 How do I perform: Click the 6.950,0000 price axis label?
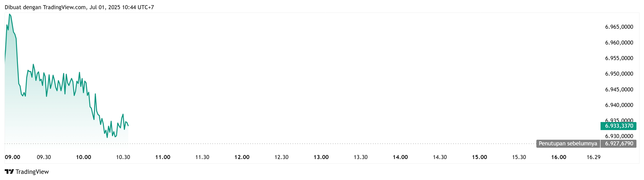coord(619,74)
